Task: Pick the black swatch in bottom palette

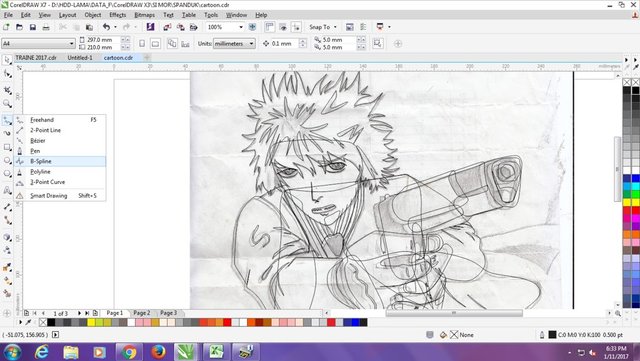Action: 51,323
